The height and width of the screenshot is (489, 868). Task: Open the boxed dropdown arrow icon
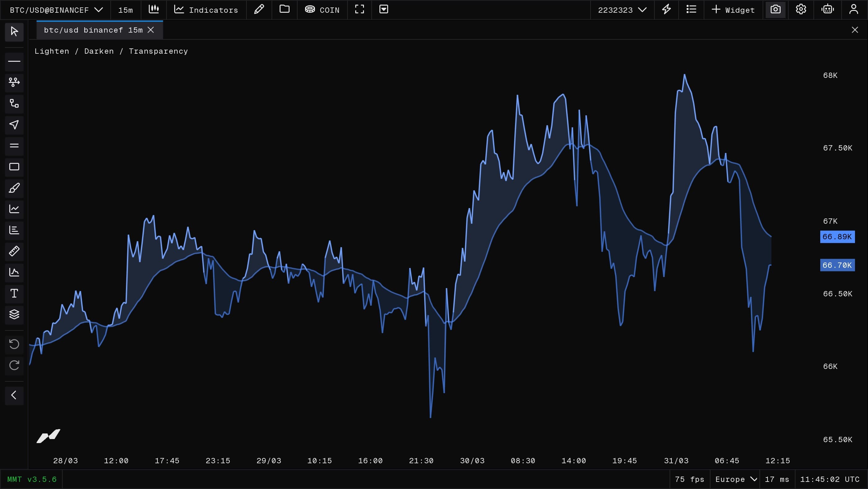pos(384,9)
